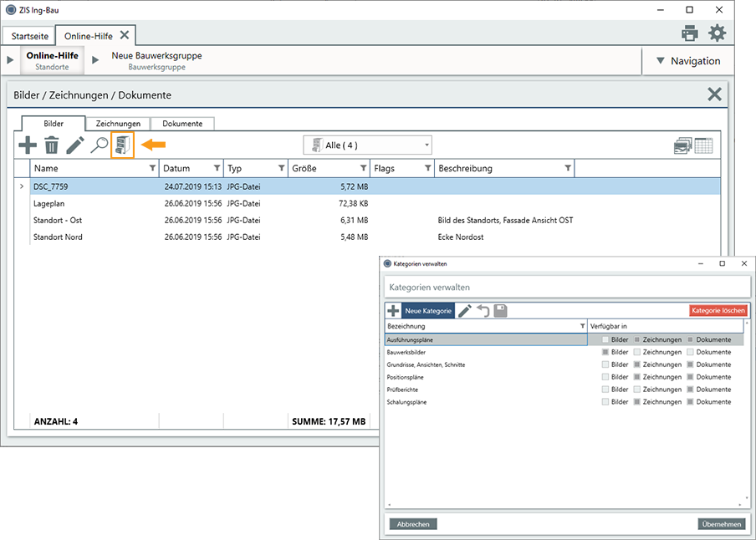Open the Alle ( 4 ) category dropdown
Viewport: 756px width, 540px height.
tap(367, 145)
